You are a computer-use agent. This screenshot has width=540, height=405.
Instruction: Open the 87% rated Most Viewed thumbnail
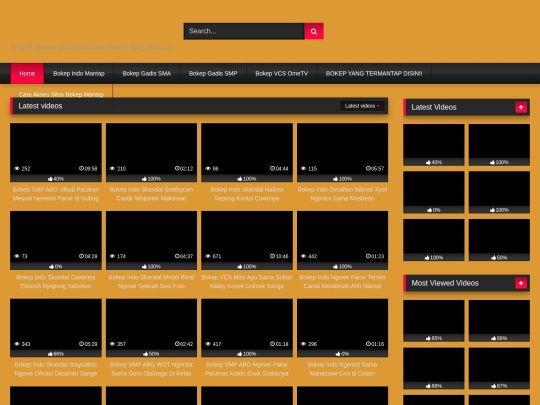(x=499, y=368)
